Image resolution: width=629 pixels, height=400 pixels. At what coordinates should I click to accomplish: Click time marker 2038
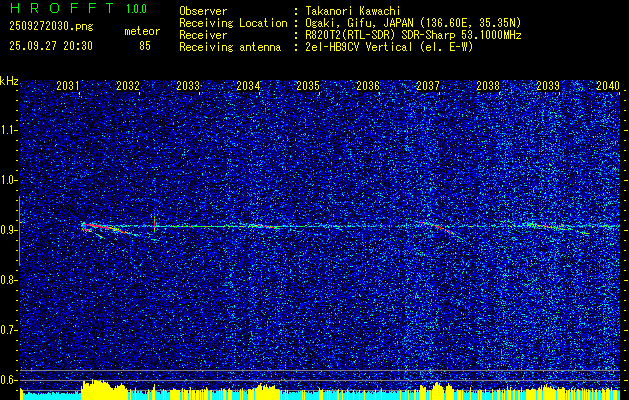point(488,86)
